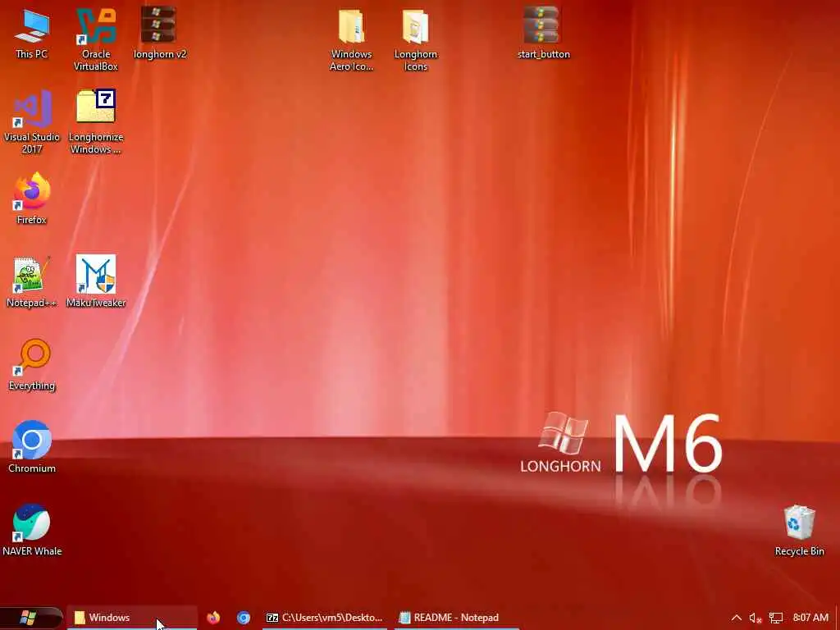This screenshot has height=630, width=840.
Task: Open the Recycle Bin
Action: (799, 531)
